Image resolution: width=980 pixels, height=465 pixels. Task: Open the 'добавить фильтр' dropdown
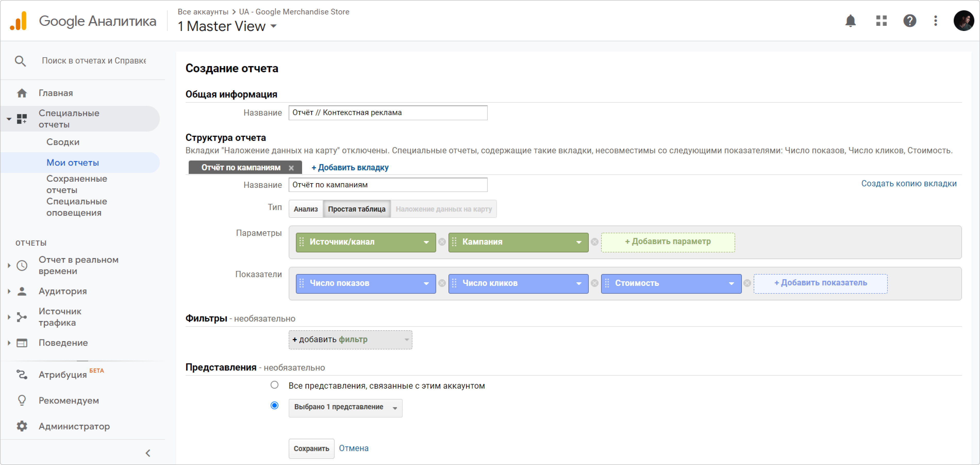350,340
